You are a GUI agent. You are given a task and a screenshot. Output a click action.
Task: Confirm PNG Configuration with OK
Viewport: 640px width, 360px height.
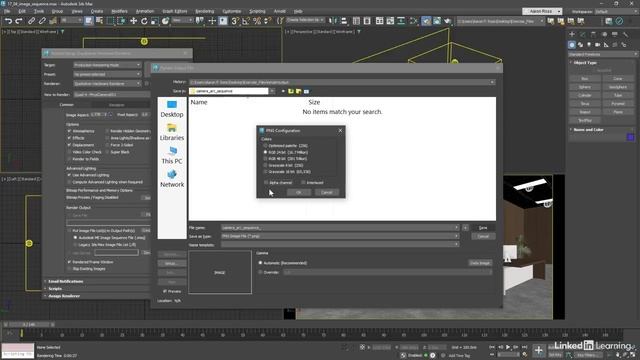point(298,192)
